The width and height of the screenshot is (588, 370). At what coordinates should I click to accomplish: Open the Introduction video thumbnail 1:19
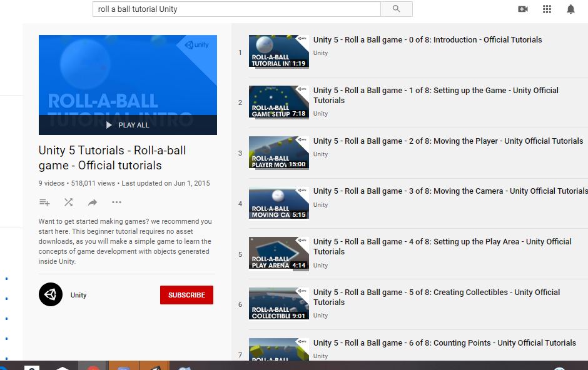coord(278,52)
